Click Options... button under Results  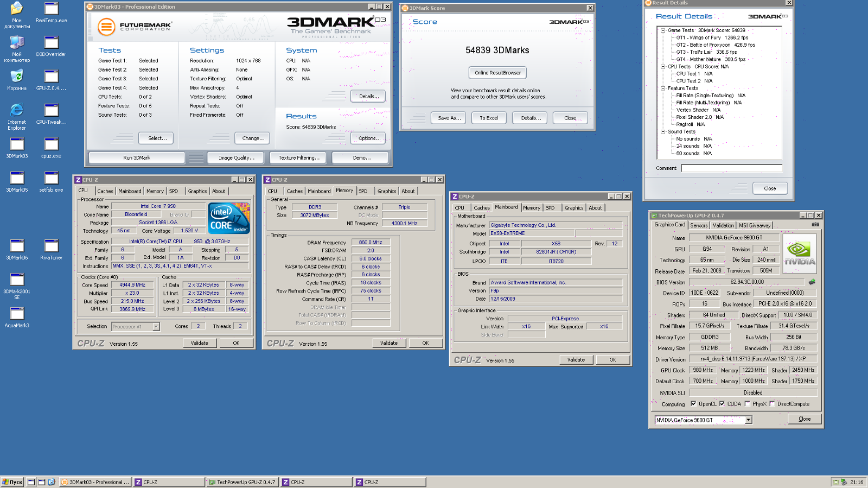coord(368,138)
